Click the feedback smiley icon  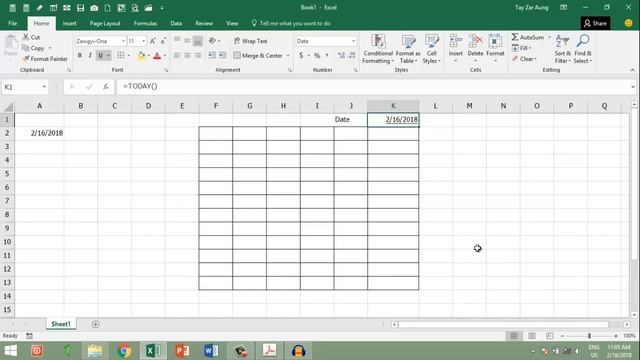(x=629, y=23)
